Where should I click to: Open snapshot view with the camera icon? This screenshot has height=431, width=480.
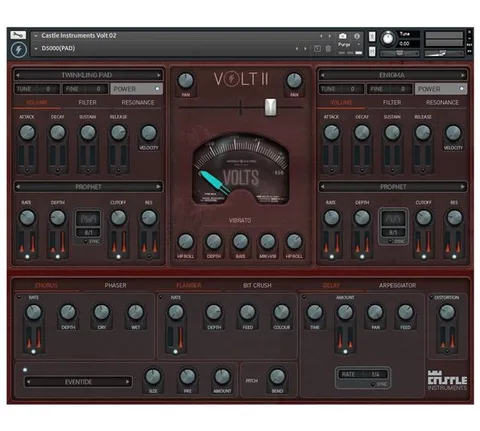342,36
